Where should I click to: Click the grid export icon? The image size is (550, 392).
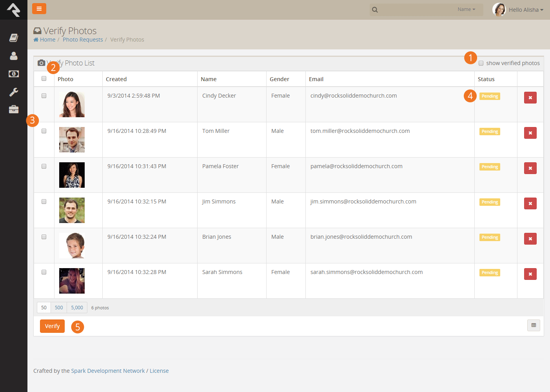[534, 325]
